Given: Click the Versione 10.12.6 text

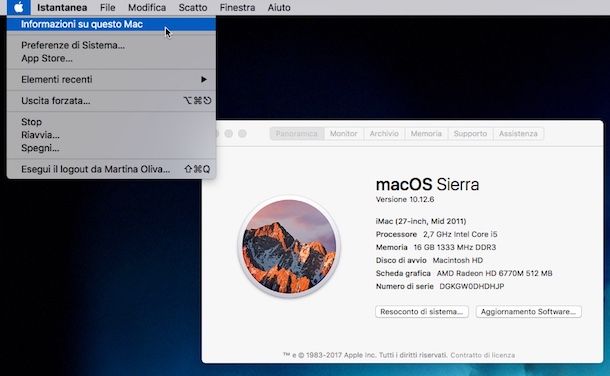Looking at the screenshot, I should [x=405, y=199].
